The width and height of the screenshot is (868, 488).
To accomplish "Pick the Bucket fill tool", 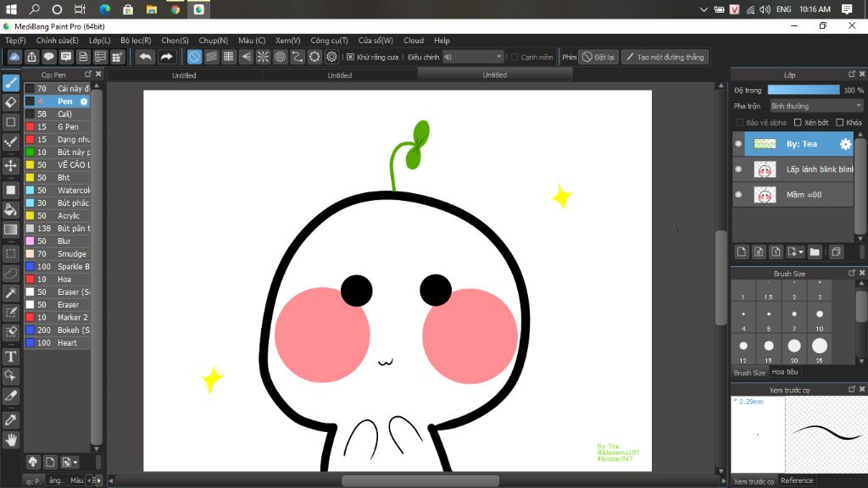I will pos(10,210).
